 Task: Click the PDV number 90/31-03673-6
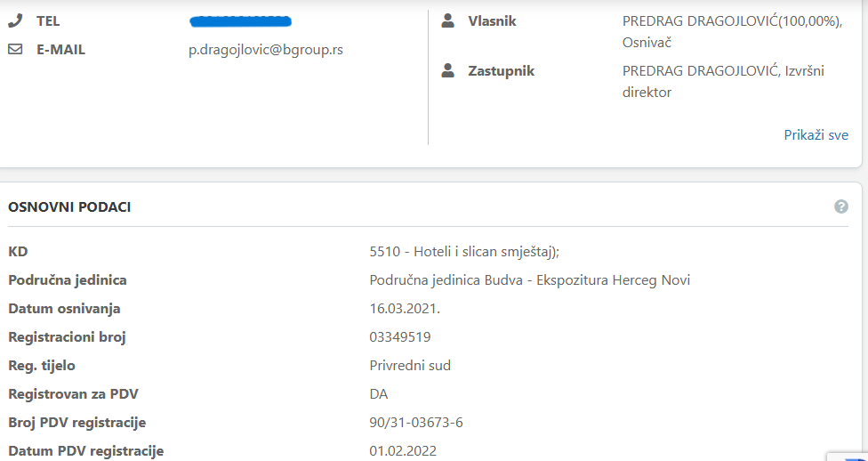point(416,423)
